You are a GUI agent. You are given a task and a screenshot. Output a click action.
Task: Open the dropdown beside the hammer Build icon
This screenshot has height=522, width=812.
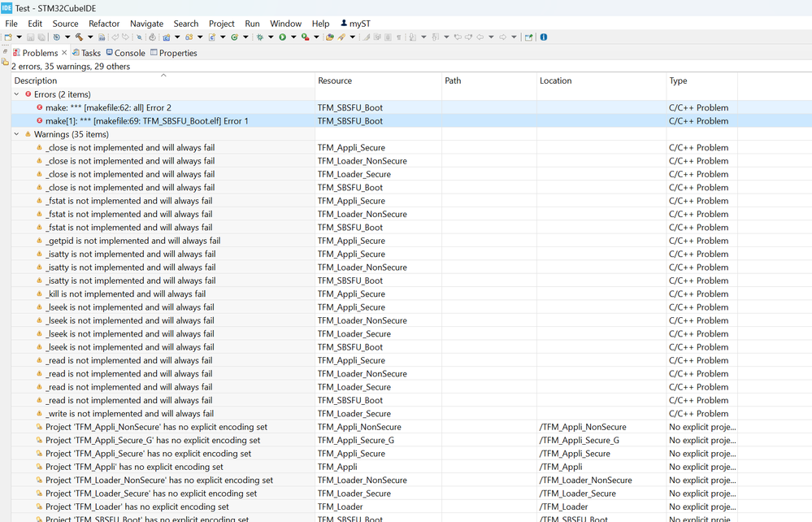click(90, 37)
